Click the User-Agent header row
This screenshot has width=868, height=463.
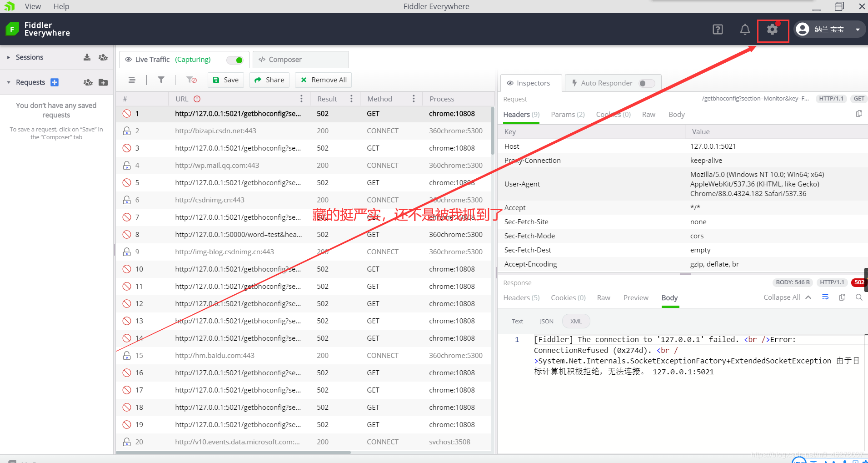(x=683, y=184)
